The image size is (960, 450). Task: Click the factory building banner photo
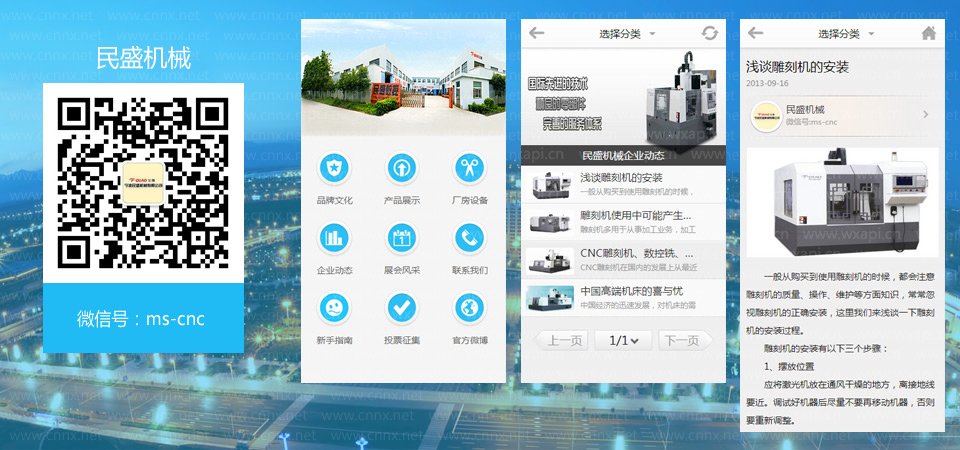[403, 77]
